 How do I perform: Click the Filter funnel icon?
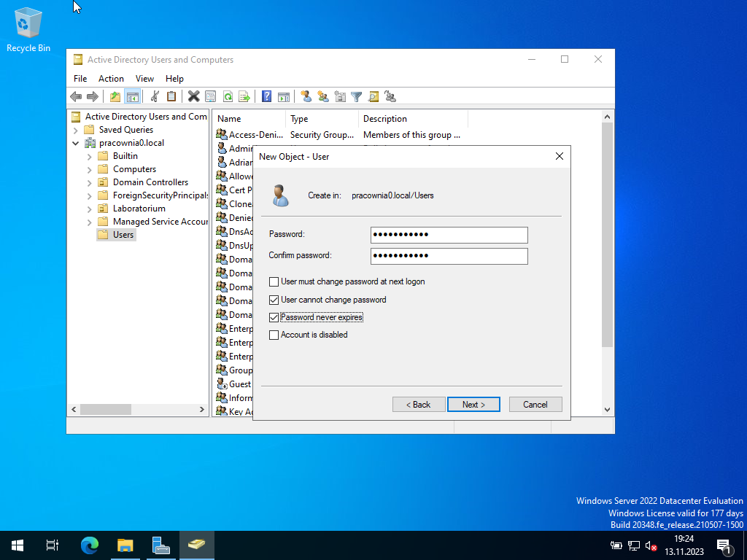356,97
